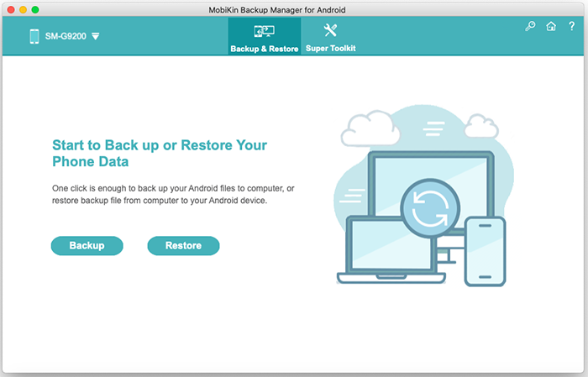This screenshot has height=377, width=588.
Task: Click the 'One click is enough' description text
Action: pyautogui.click(x=173, y=194)
